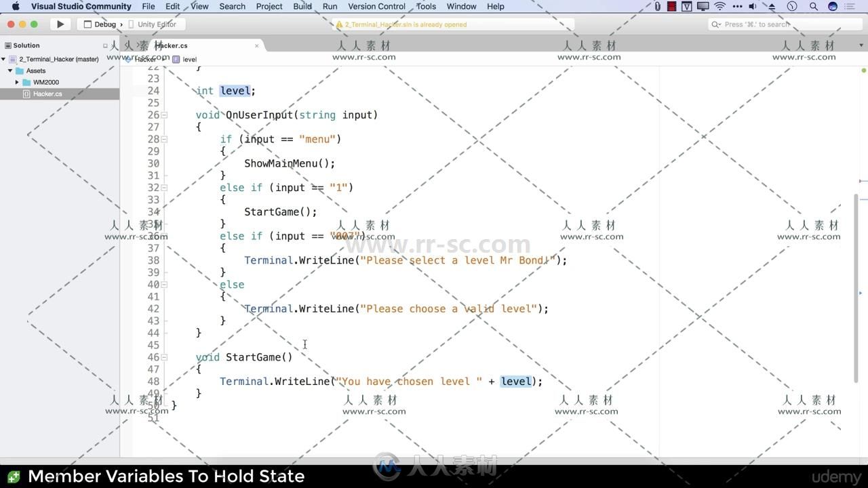Fold the else block at line 40

pos(164,285)
